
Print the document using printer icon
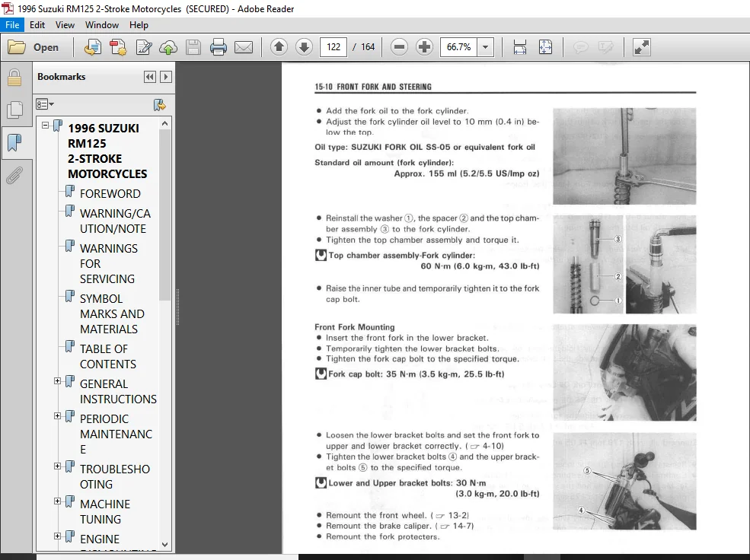218,47
